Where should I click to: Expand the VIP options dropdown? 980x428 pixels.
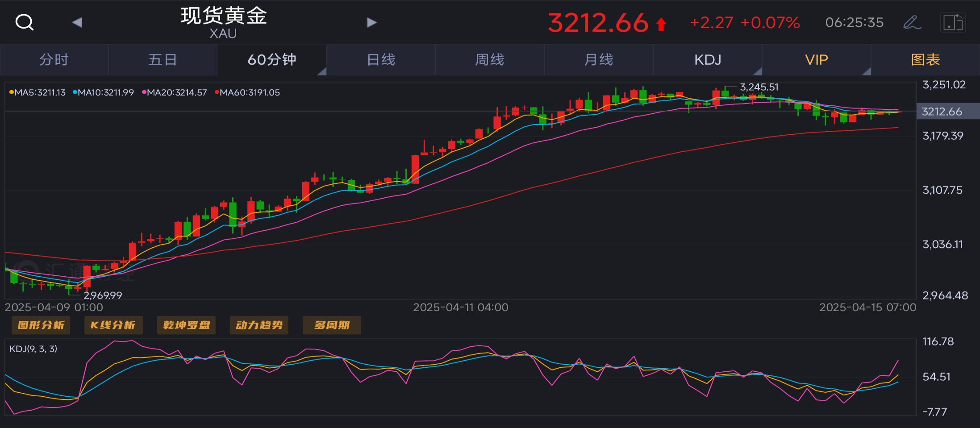tap(866, 71)
